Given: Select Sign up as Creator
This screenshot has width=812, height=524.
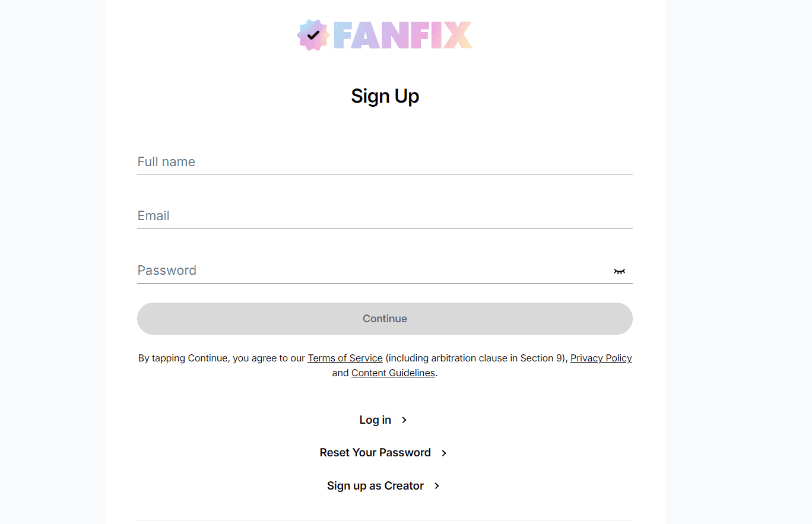Looking at the screenshot, I should tap(375, 485).
